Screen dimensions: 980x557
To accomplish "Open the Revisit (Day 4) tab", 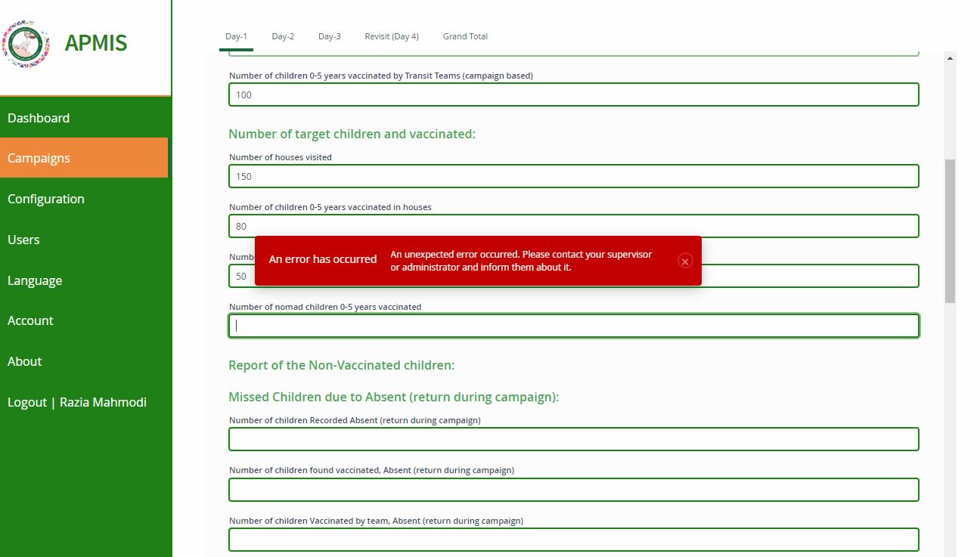I will (x=392, y=36).
